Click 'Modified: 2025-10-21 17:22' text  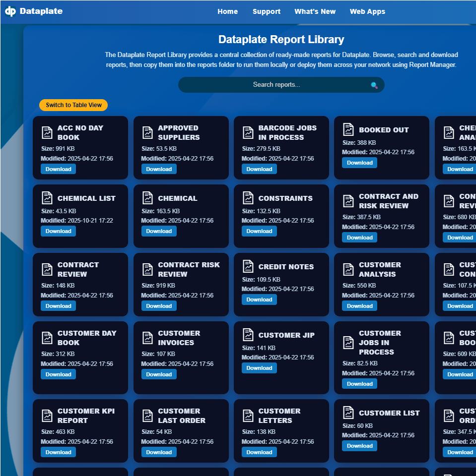pos(77,220)
